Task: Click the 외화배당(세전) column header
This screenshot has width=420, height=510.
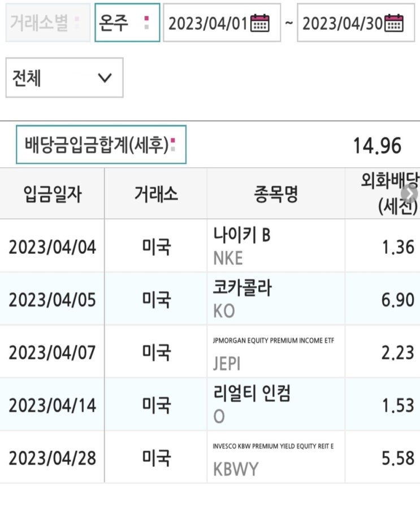Action: click(x=383, y=193)
